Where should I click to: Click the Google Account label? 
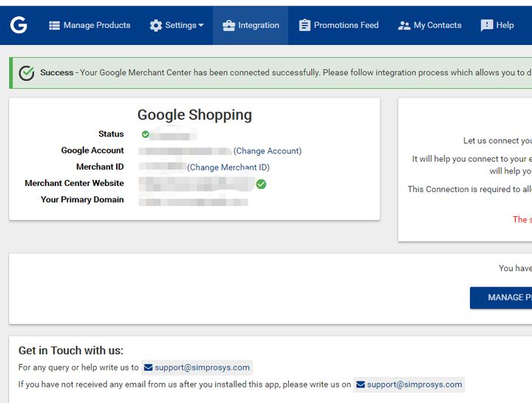92,151
